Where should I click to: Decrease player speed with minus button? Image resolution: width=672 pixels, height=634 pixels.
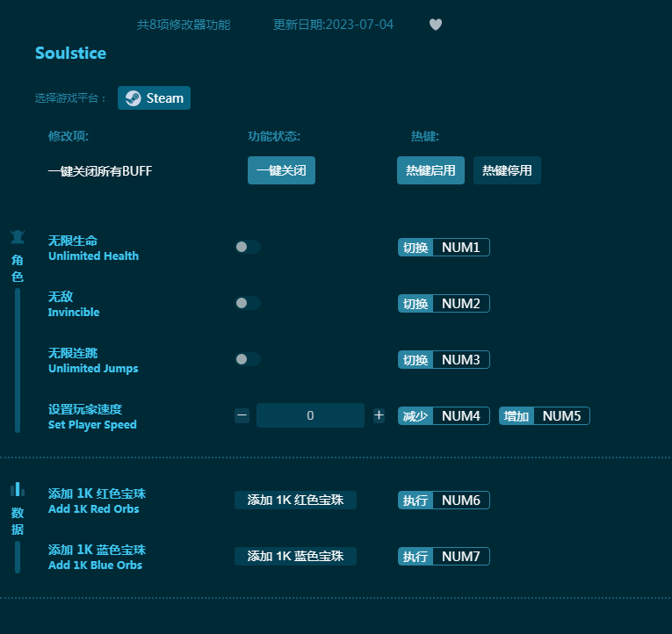coord(242,415)
